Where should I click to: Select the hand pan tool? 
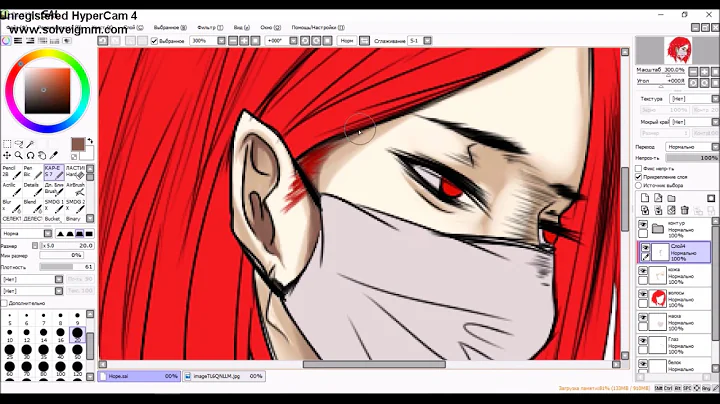(42, 156)
